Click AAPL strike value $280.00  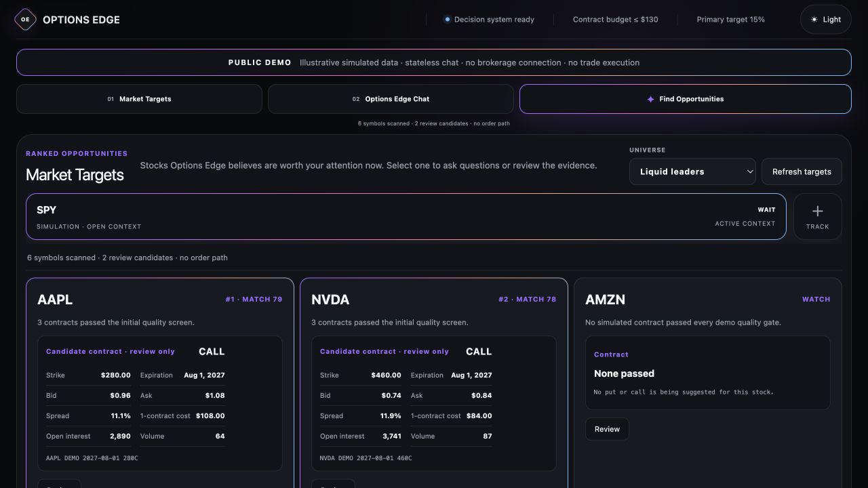pos(116,375)
